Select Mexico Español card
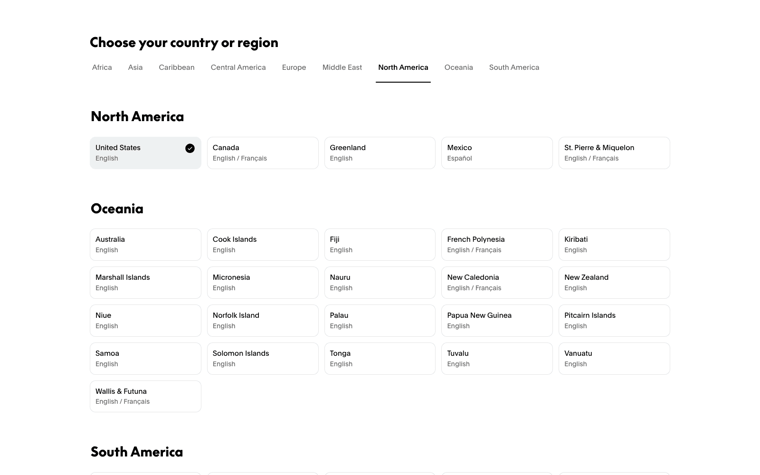 pyautogui.click(x=497, y=153)
